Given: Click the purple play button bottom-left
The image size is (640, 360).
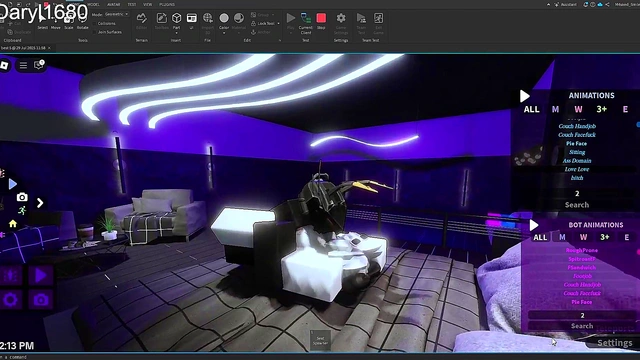Looking at the screenshot, I should 40,276.
